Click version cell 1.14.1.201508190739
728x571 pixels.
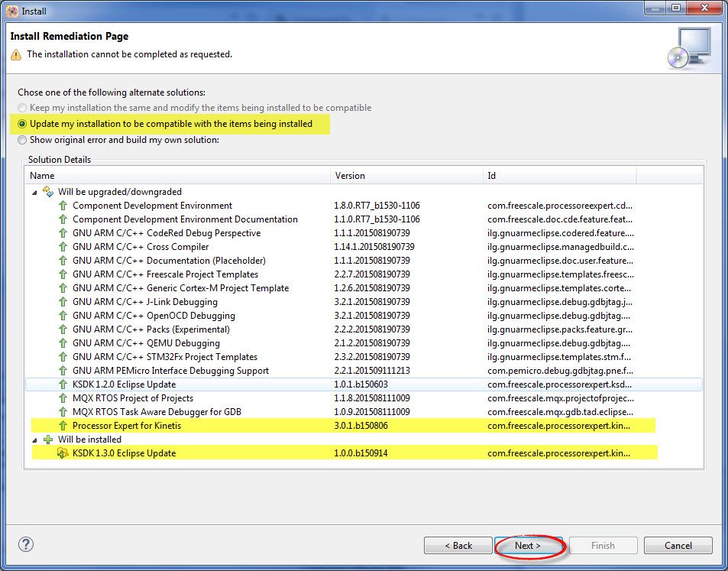(374, 247)
